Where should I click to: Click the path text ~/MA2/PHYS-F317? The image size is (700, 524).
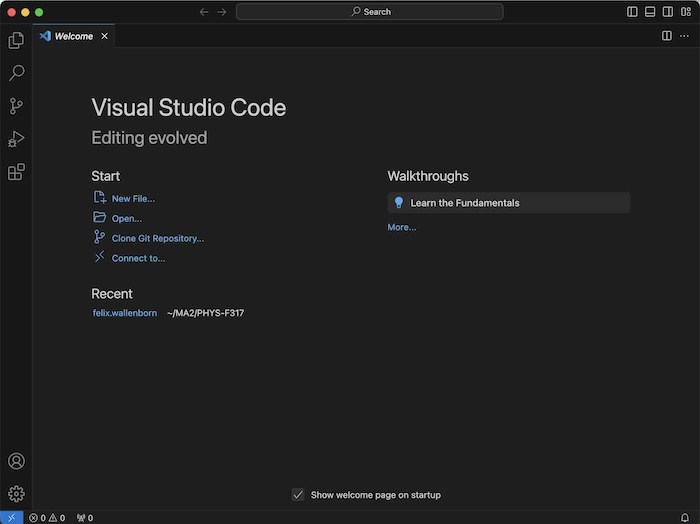205,313
